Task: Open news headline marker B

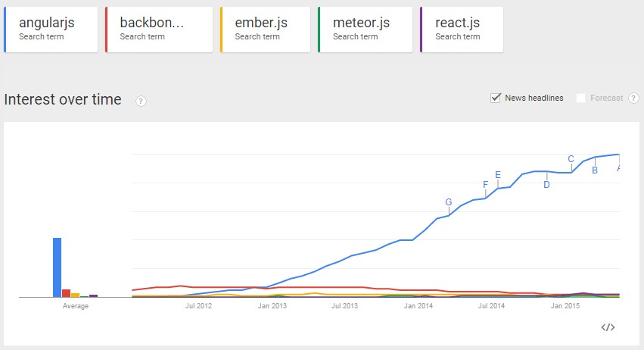Action: coord(595,170)
